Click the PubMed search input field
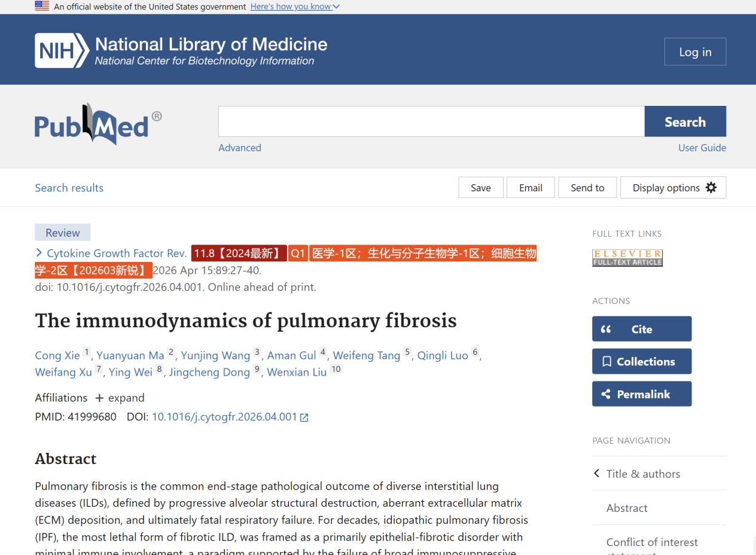 [431, 122]
